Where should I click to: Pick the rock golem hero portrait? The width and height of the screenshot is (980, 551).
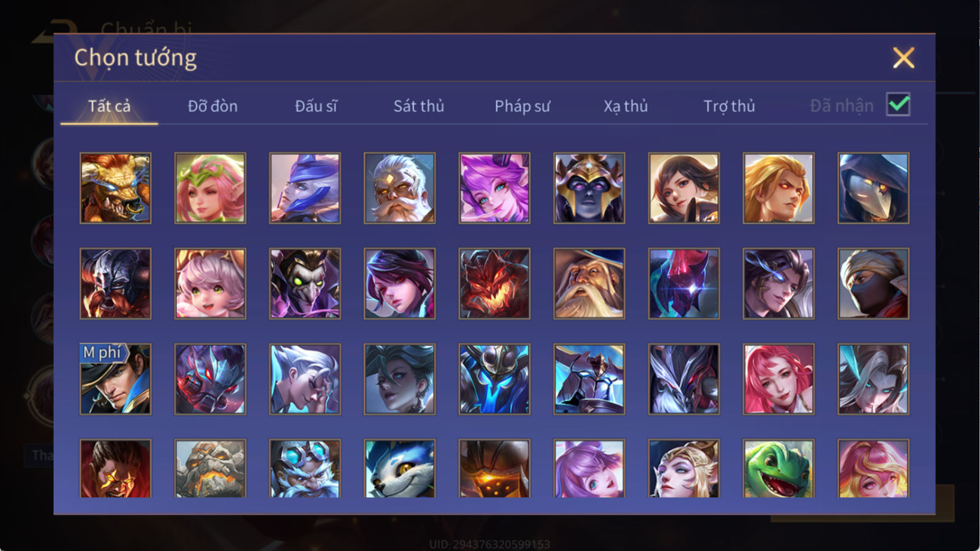click(x=210, y=468)
